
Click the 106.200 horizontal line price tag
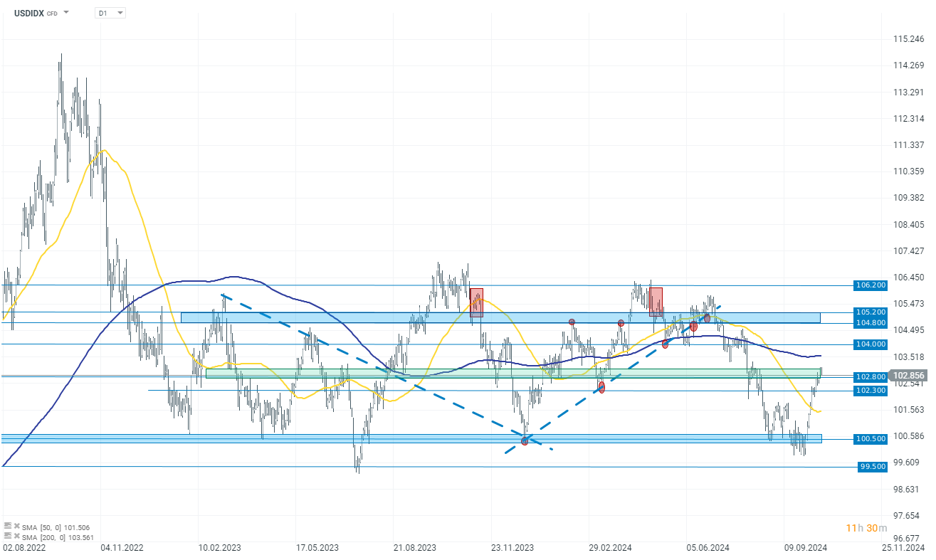[870, 285]
